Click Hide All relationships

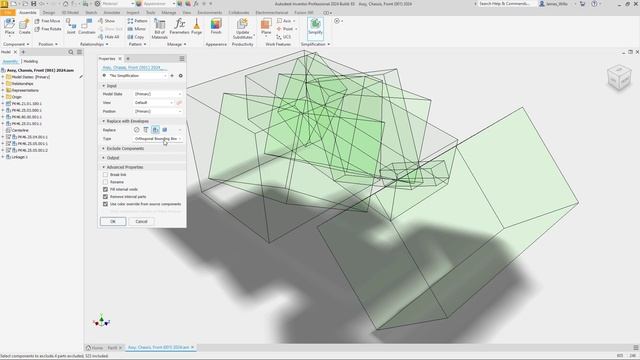pyautogui.click(x=109, y=37)
